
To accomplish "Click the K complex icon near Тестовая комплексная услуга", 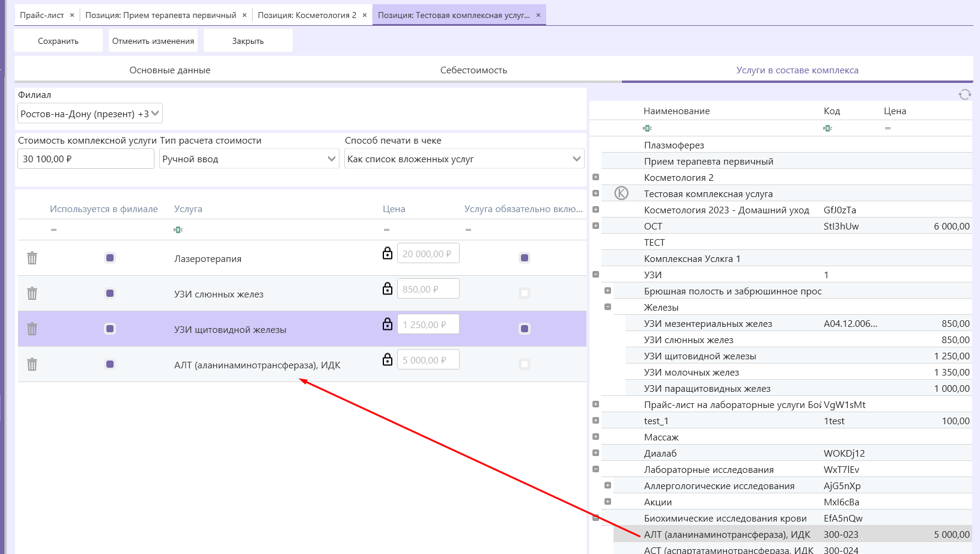I will coord(621,193).
